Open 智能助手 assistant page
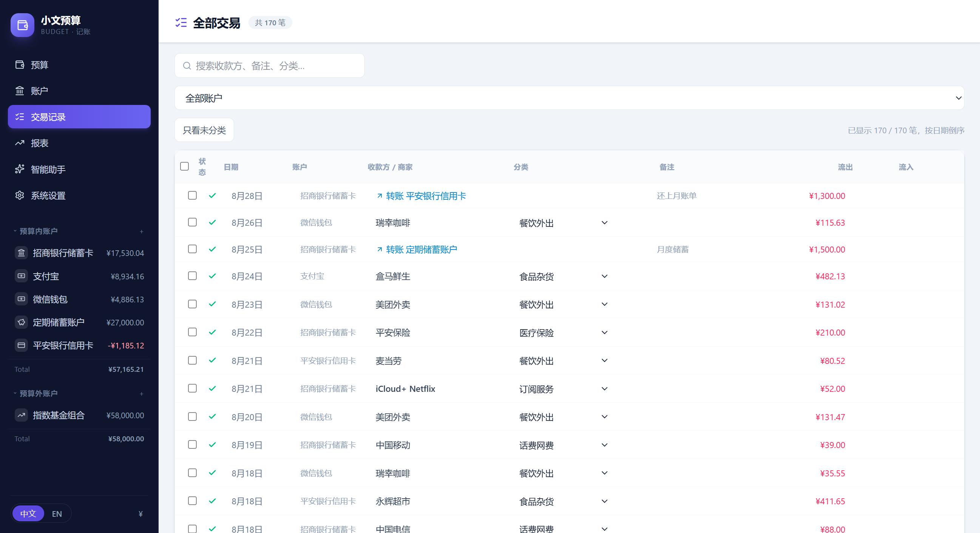This screenshot has width=980, height=533. pyautogui.click(x=79, y=169)
